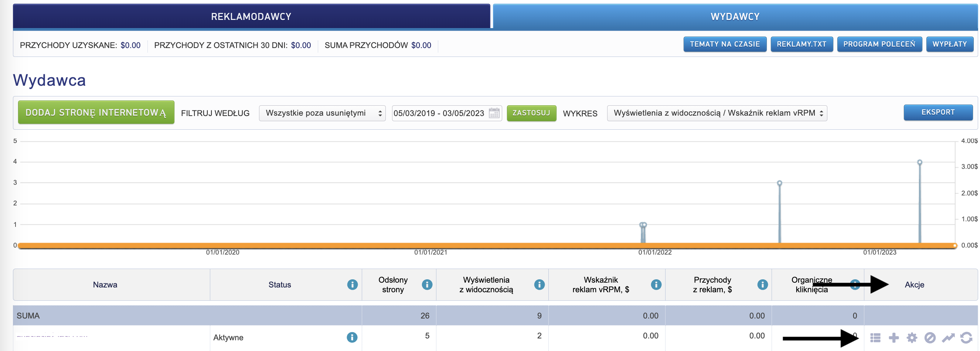Click the Eksport button
The width and height of the screenshot is (980, 351).
[x=938, y=113]
